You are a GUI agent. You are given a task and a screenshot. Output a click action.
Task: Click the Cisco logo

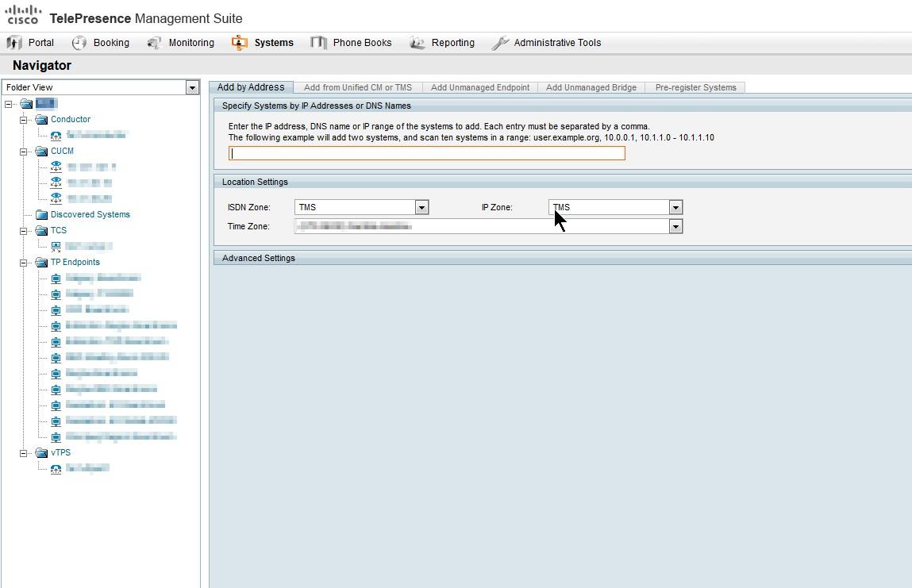23,15
